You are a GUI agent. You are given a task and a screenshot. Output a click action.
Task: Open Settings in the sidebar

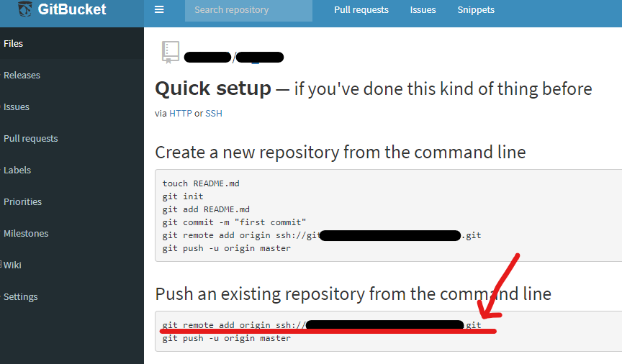click(x=72, y=296)
